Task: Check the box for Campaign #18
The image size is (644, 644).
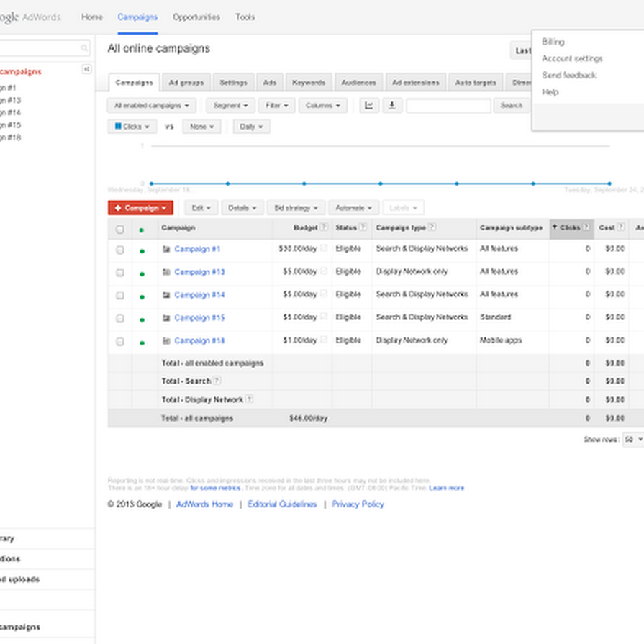Action: tap(120, 342)
